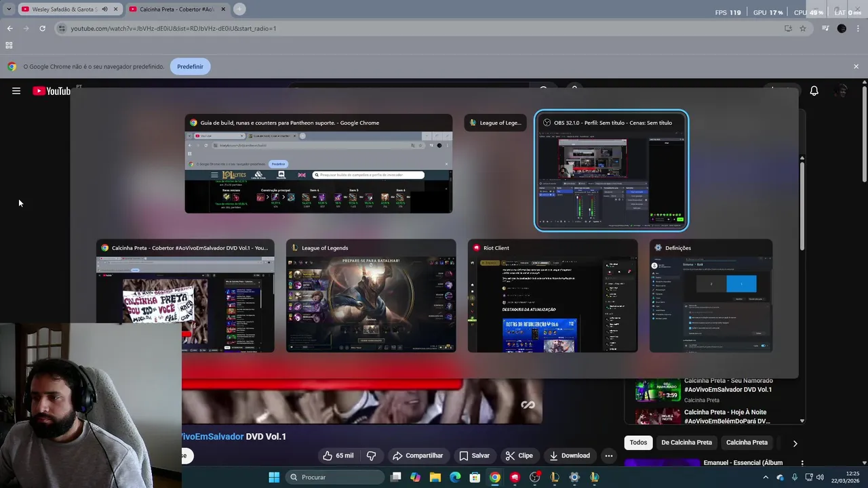The image size is (868, 488).
Task: Click Clipe button under video
Action: pos(519,455)
